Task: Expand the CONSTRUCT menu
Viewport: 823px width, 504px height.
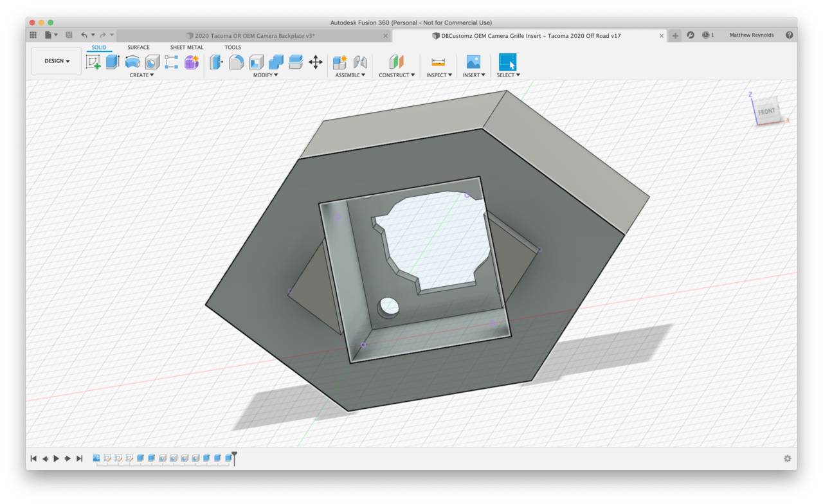Action: [397, 75]
